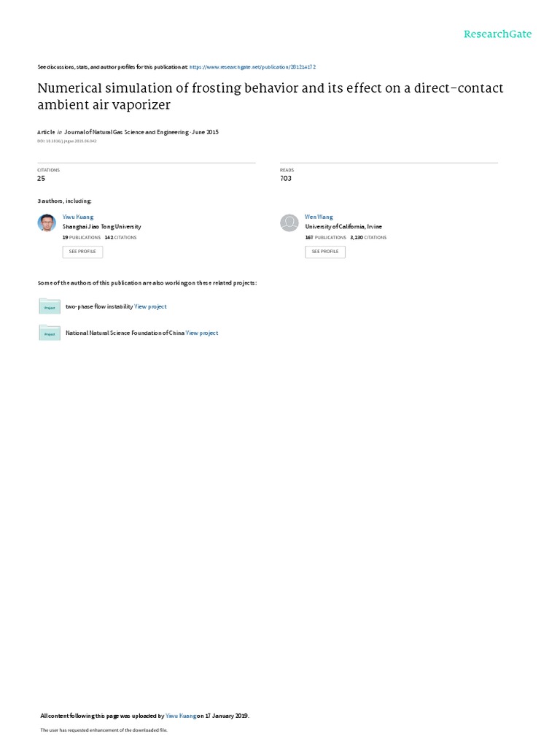Open the researchgate.net publication URL link
This screenshot has width=560, height=747.
coord(252,67)
